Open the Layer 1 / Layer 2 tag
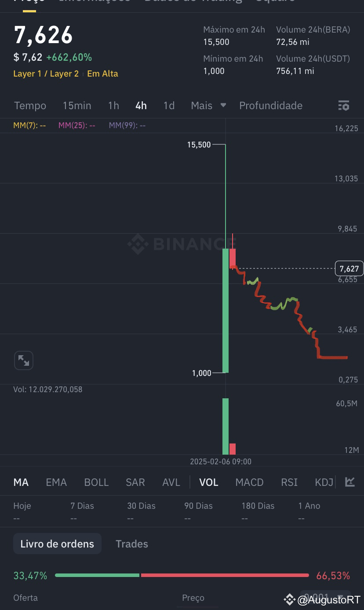Image resolution: width=364 pixels, height=610 pixels. [46, 73]
